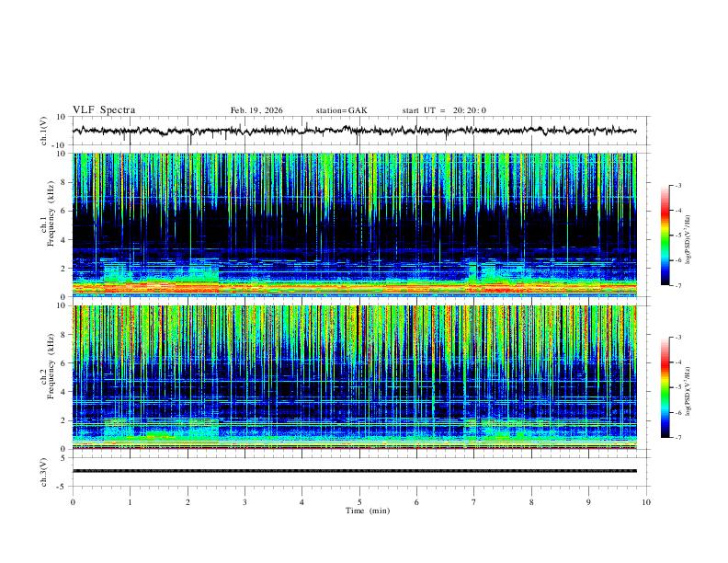Click the "station=GAK" header label
728x563 pixels.
(341, 110)
